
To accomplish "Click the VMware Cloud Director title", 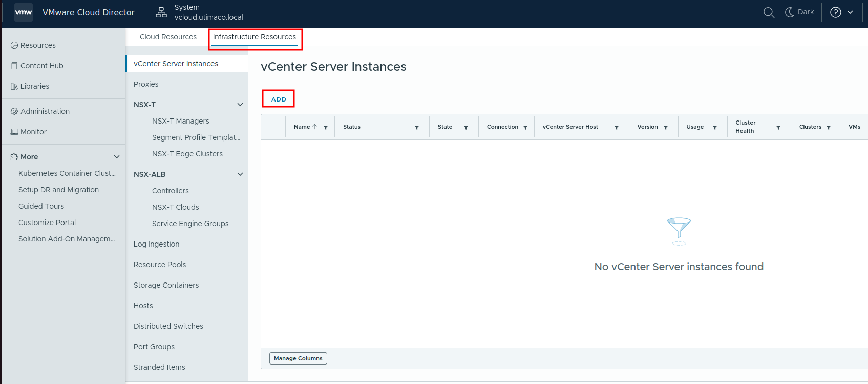I will pyautogui.click(x=89, y=12).
